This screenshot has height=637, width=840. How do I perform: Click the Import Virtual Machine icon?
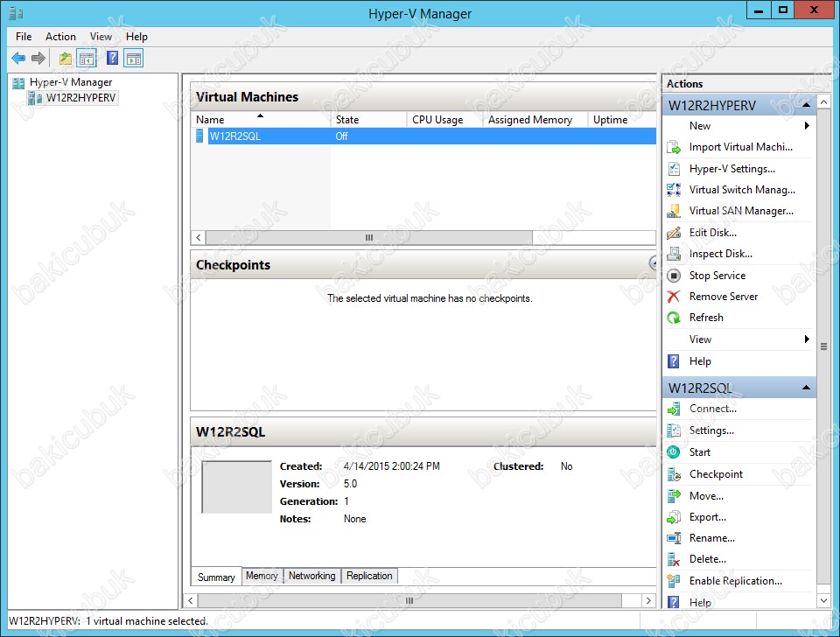pyautogui.click(x=674, y=147)
